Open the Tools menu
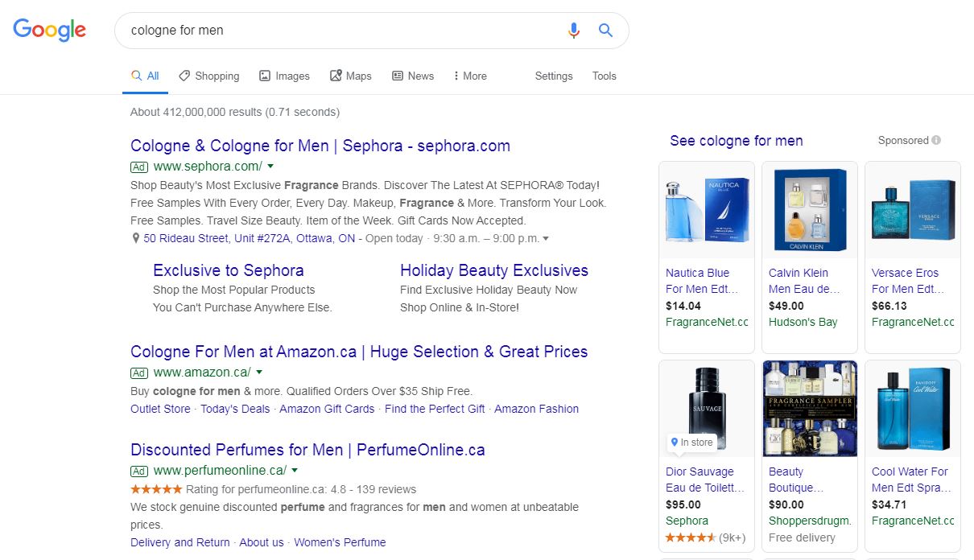This screenshot has height=560, width=974. [x=605, y=76]
